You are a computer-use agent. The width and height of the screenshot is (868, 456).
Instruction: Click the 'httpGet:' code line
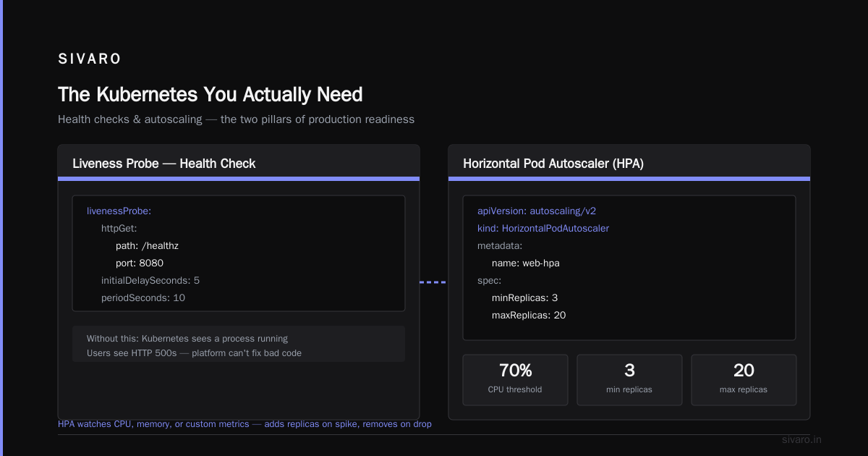119,229
